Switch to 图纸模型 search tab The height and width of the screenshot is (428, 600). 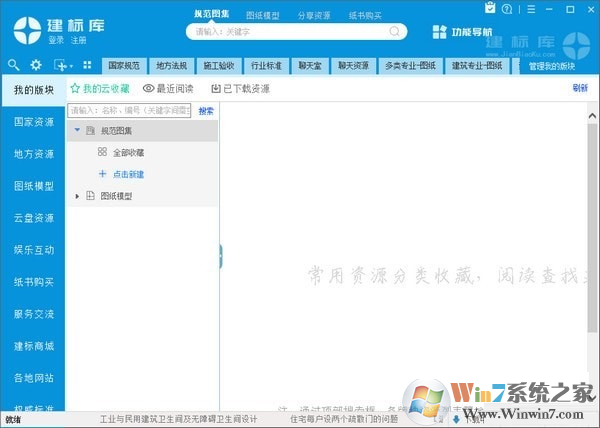point(262,16)
